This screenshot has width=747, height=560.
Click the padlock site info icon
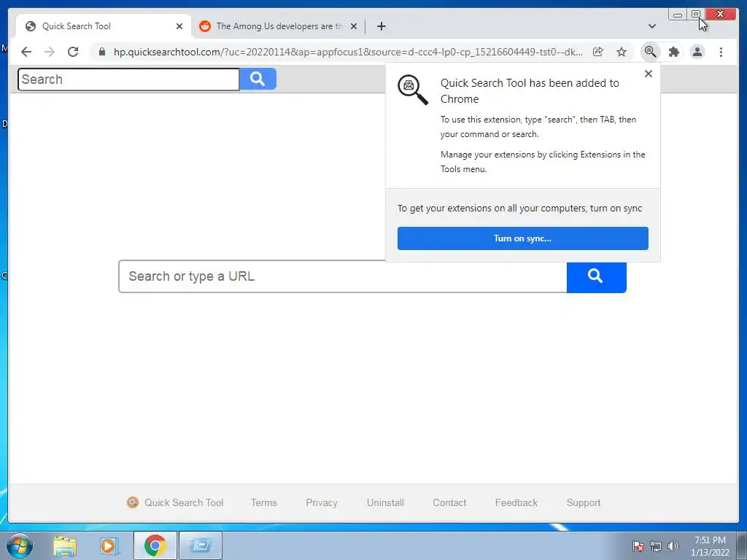(x=102, y=52)
